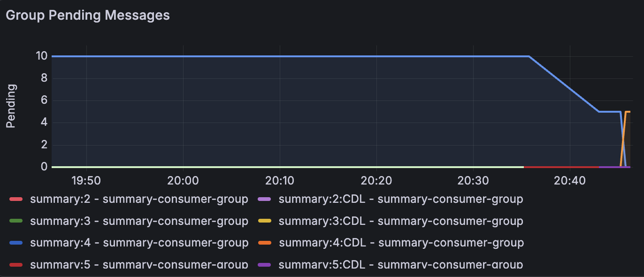
Task: Click the orange swatch for summary:4:CDL
Action: pos(265,243)
